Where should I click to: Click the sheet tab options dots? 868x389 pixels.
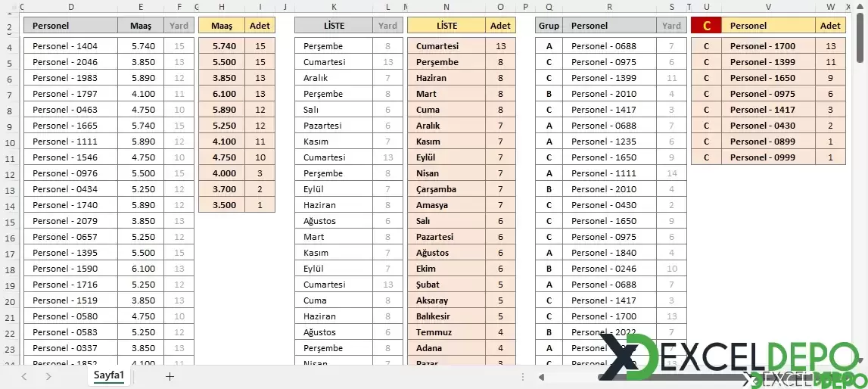coord(523,377)
